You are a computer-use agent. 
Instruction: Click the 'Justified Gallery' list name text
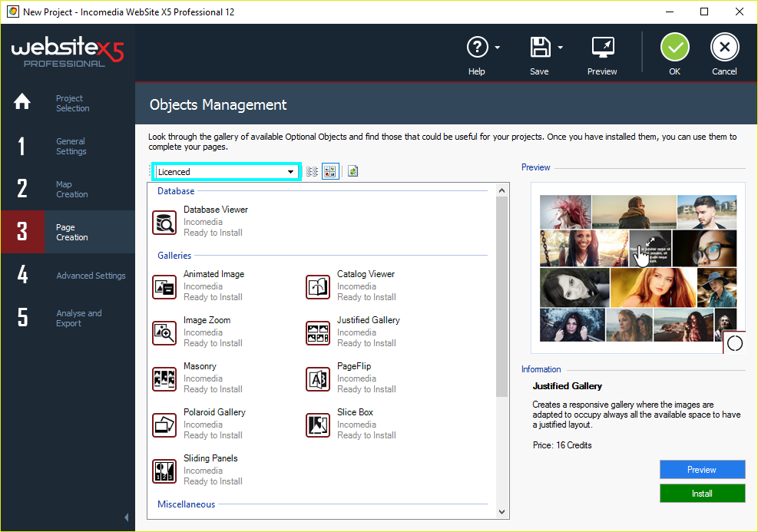pyautogui.click(x=369, y=320)
